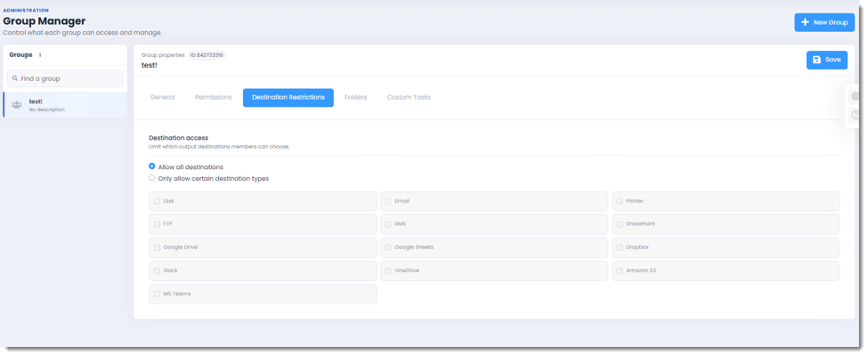Click the group icon beside 'test!'
Viewport: 868px width, 356px height.
click(x=17, y=105)
